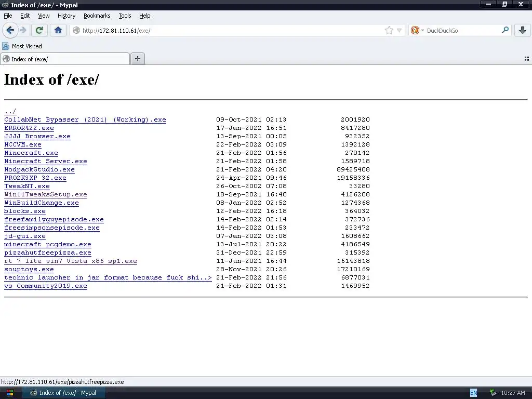Click the Minecraft Server.exe link
This screenshot has width=532, height=399.
[46, 161]
